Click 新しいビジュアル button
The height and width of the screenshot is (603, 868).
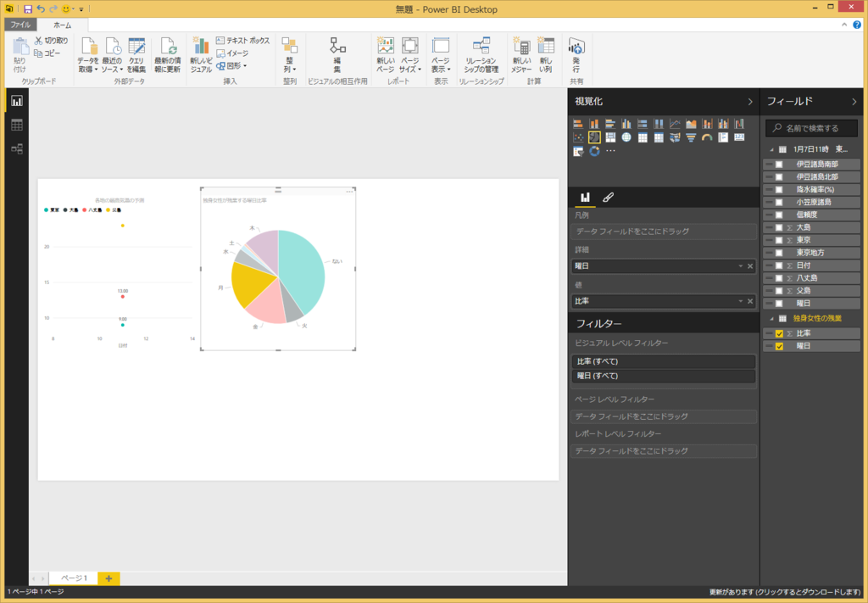tap(201, 55)
